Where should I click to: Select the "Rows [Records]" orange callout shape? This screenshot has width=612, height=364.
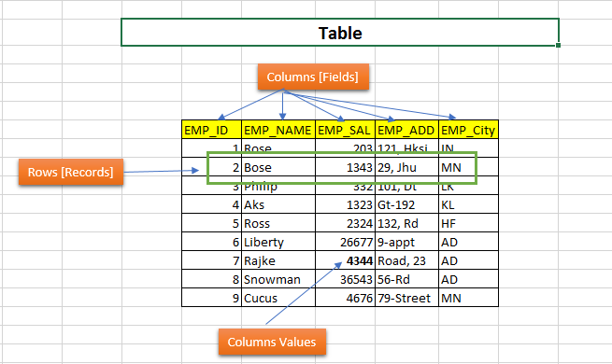click(71, 172)
